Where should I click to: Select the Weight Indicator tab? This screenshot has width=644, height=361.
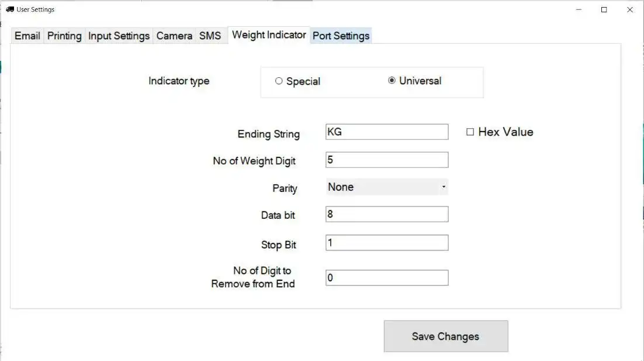269,35
